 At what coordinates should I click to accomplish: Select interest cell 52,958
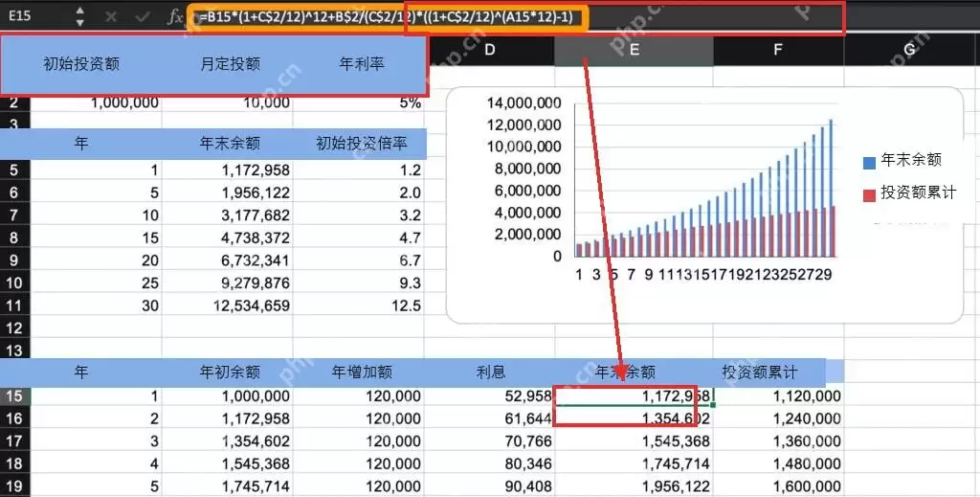(x=491, y=395)
